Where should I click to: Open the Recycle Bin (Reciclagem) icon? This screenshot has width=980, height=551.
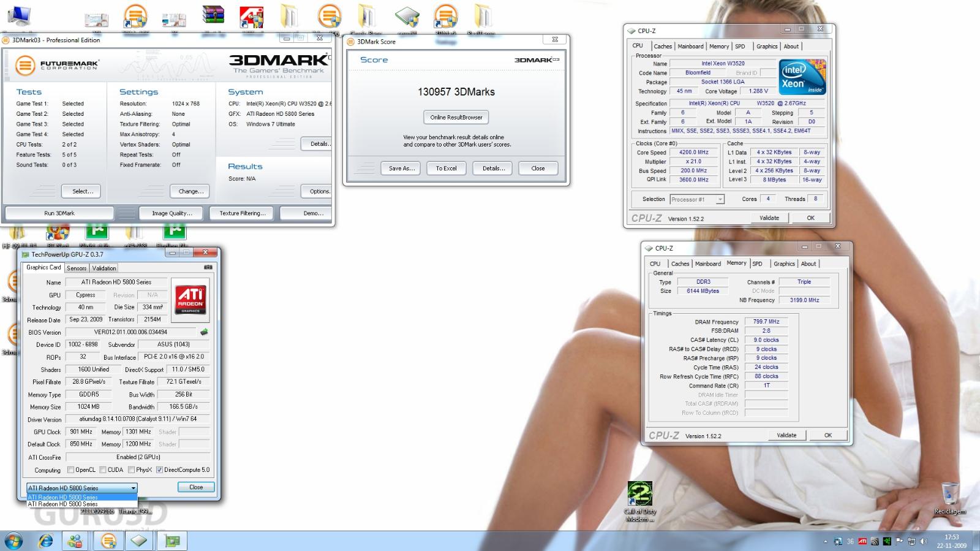click(950, 498)
